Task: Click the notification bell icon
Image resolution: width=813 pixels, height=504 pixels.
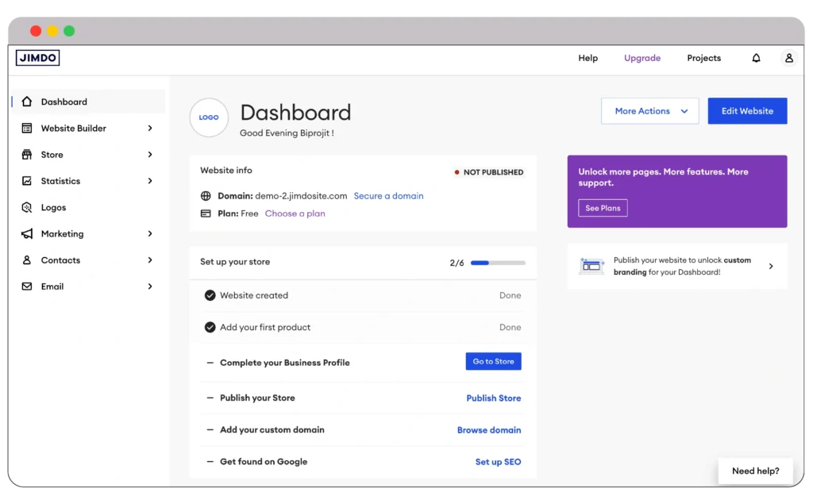Action: click(756, 57)
